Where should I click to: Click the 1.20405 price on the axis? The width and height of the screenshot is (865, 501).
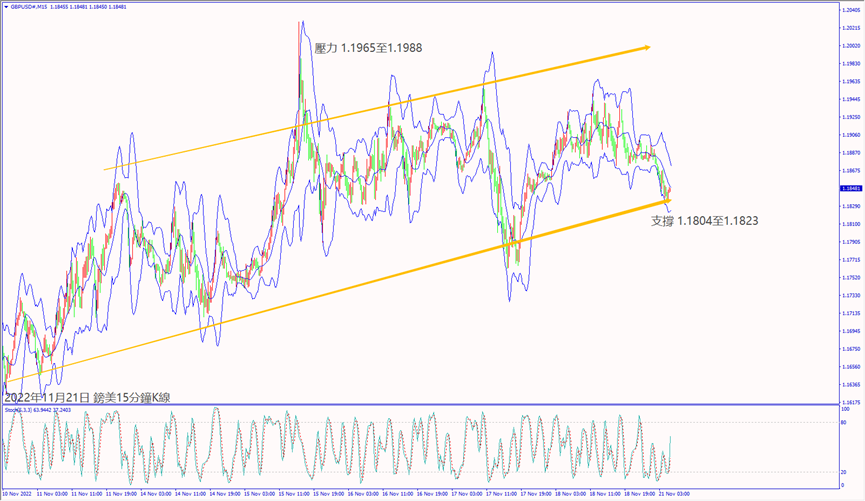(849, 9)
